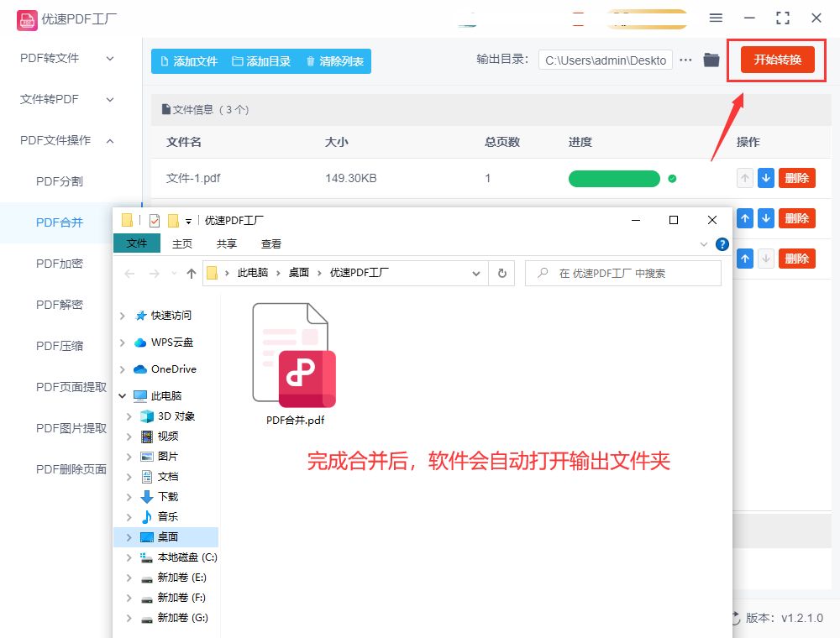Click 桌面 in address breadcrumb
840x638 pixels.
[x=298, y=273]
